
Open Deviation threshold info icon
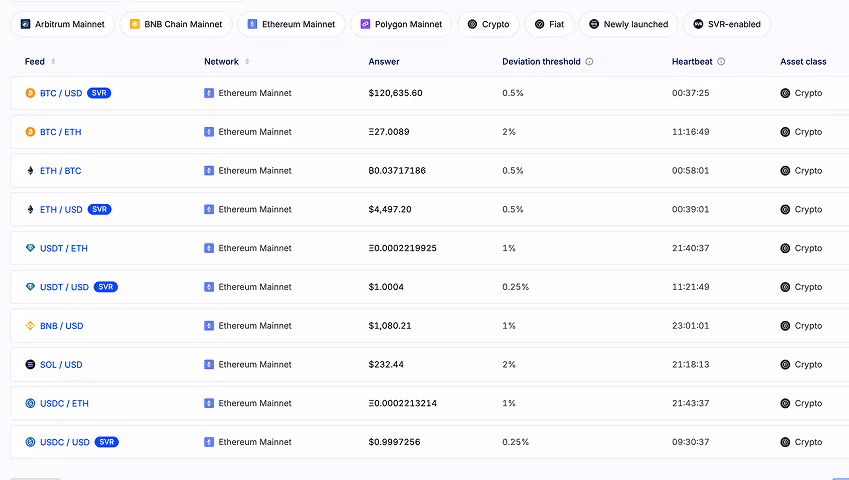pos(589,62)
